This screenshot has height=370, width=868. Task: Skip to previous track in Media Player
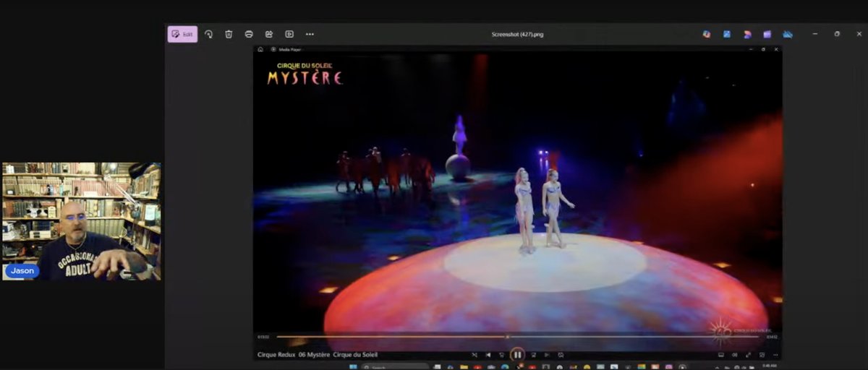coord(488,355)
